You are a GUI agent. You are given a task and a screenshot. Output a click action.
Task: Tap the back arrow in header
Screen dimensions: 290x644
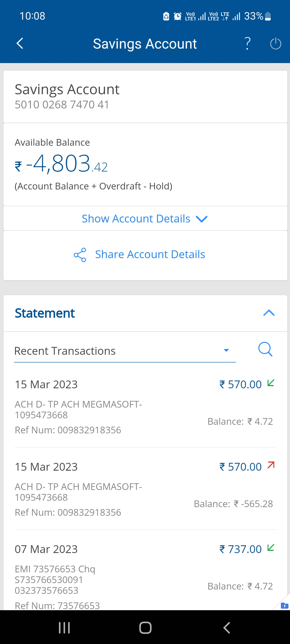(x=20, y=43)
